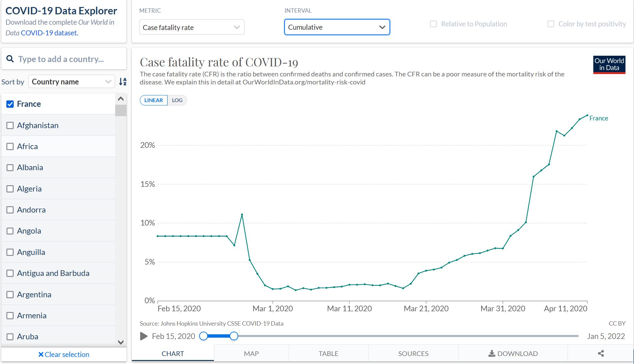Click the CC BY license link
Screen dimensions: 634x364
617,323
